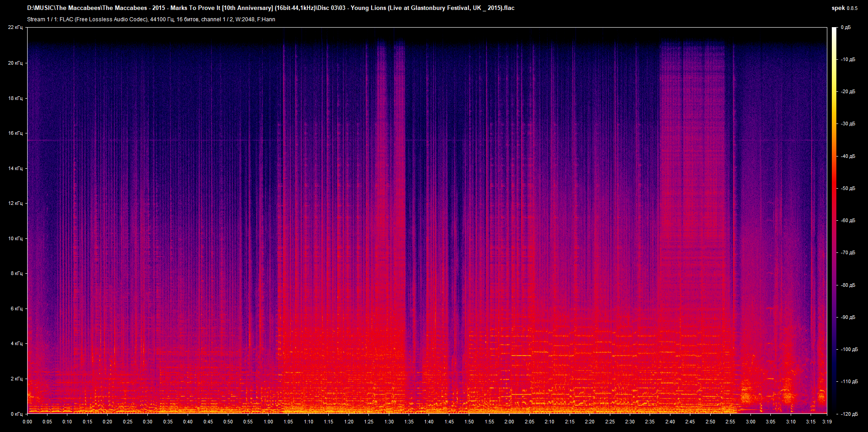The image size is (868, 432).
Task: Click the spek 0.8.5 version label
Action: (844, 8)
